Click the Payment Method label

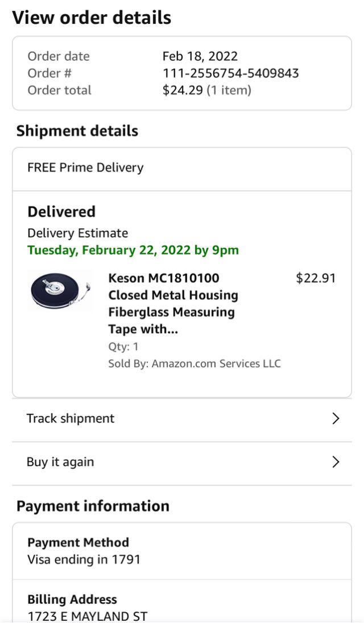click(x=78, y=542)
